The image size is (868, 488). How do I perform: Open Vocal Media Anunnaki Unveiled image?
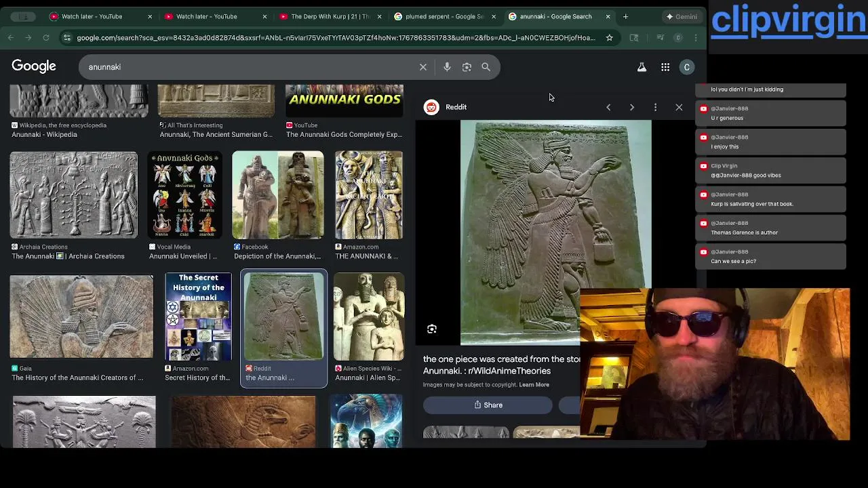point(184,195)
